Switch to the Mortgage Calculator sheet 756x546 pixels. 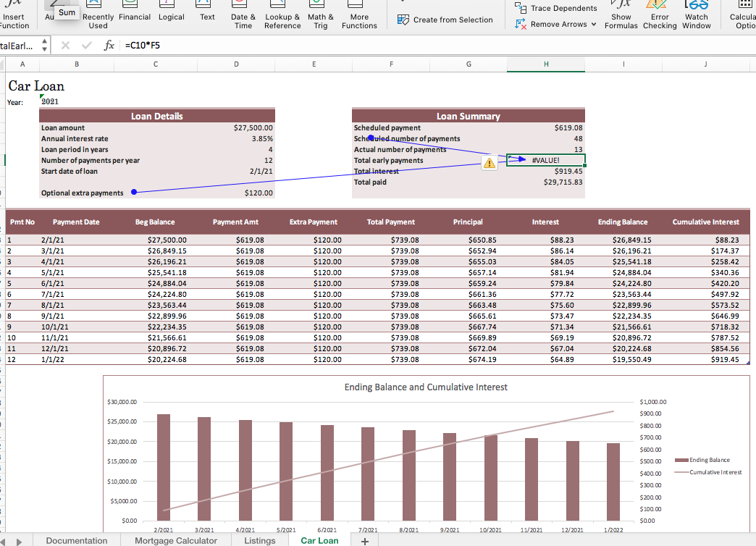click(x=176, y=540)
